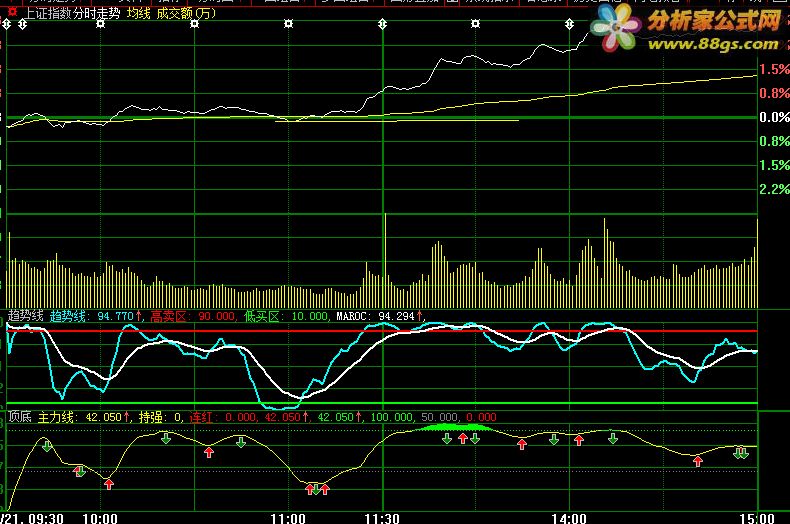Open the info marker above the 14:00 gridline

point(569,24)
